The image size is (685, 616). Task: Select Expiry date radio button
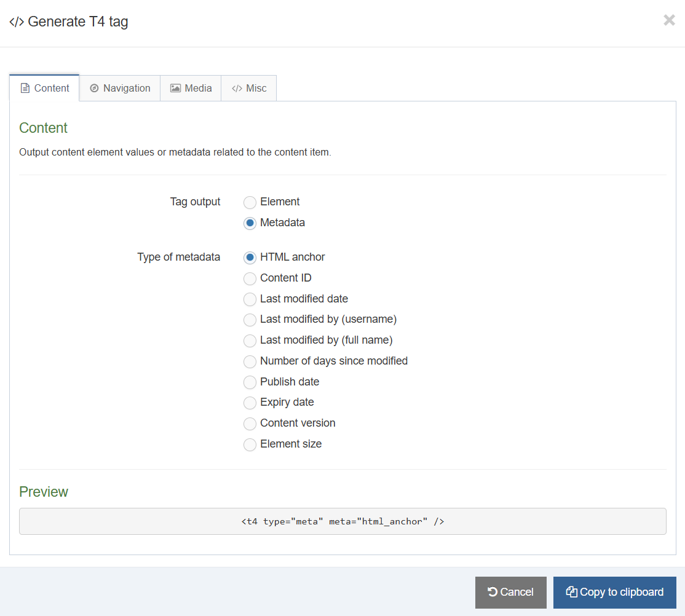250,403
